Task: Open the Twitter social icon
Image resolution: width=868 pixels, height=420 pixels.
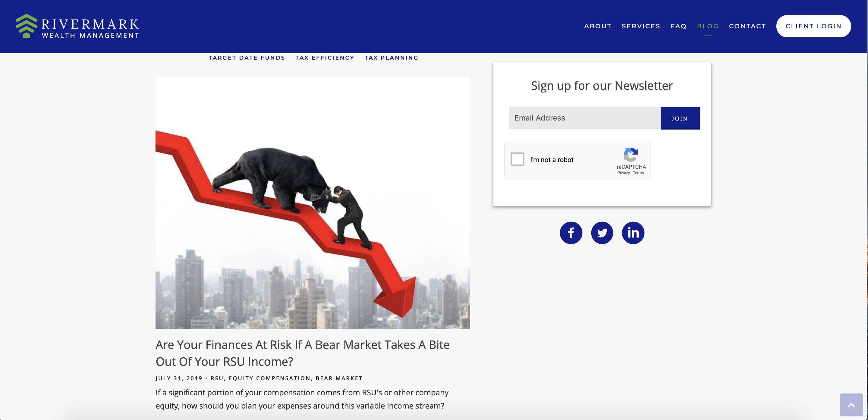Action: click(602, 233)
